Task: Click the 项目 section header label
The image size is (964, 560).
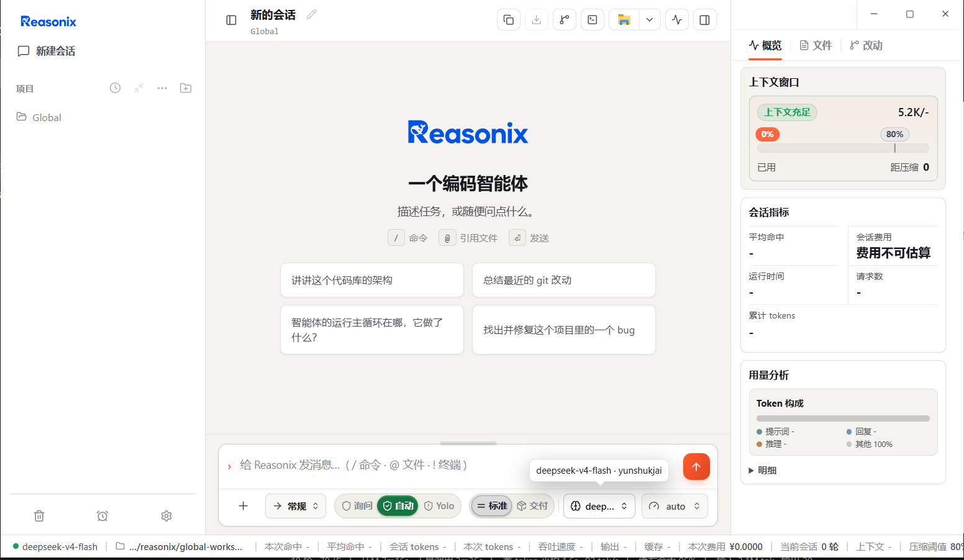Action: (25, 89)
